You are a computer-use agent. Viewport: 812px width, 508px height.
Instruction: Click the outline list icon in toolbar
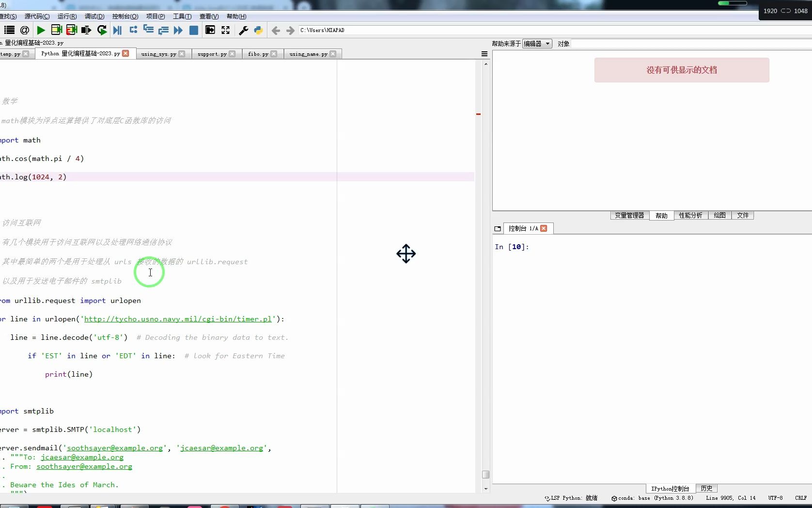[9, 30]
